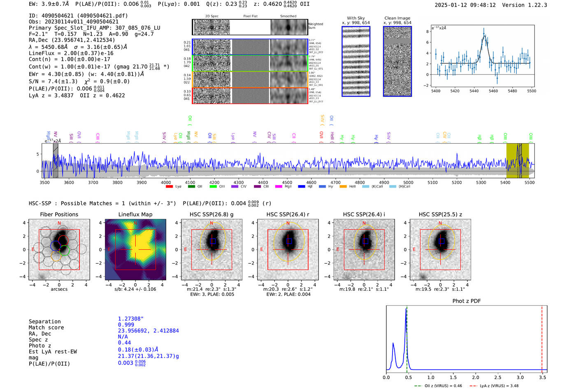Click the s/b: 4.24 +/- 0.106 caption

coord(135,289)
